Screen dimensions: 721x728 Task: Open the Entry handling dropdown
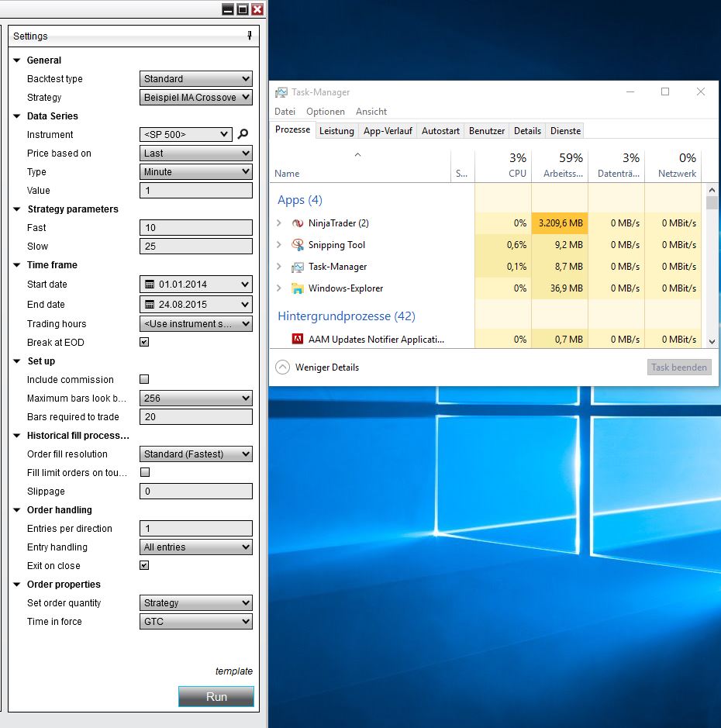click(196, 547)
